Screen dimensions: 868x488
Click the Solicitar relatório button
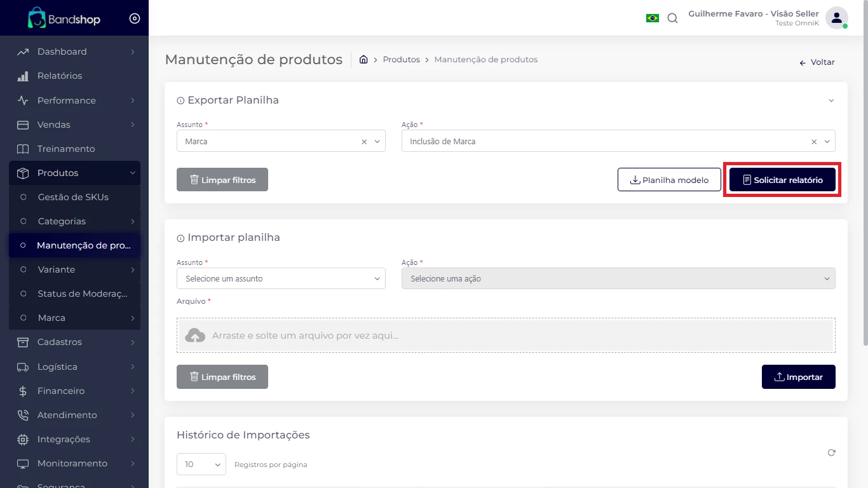[x=782, y=180]
